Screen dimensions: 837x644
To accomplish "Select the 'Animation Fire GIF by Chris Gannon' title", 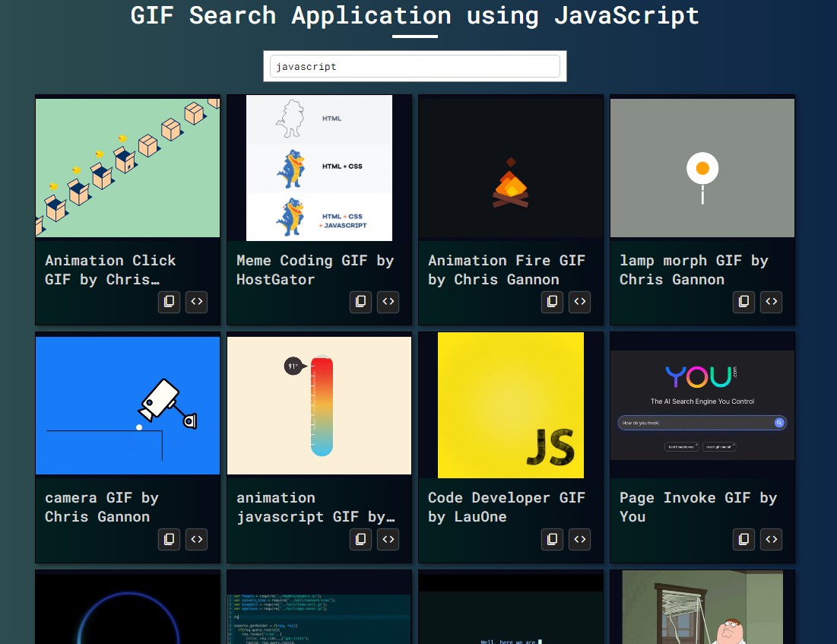I will (x=507, y=270).
